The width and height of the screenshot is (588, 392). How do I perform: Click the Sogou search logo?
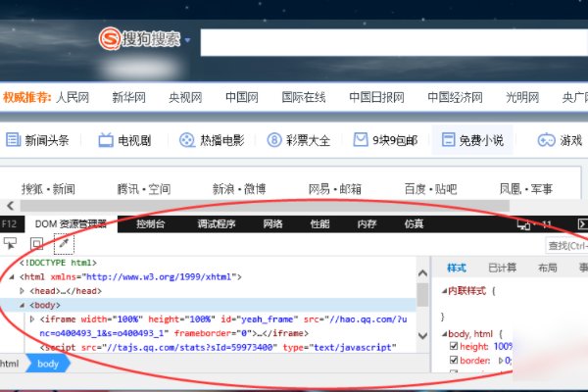pyautogui.click(x=139, y=38)
